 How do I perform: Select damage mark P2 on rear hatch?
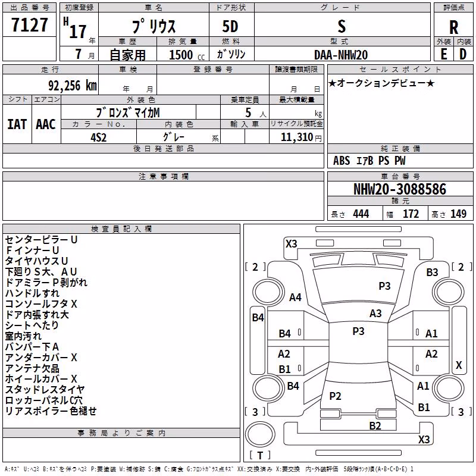335,396
